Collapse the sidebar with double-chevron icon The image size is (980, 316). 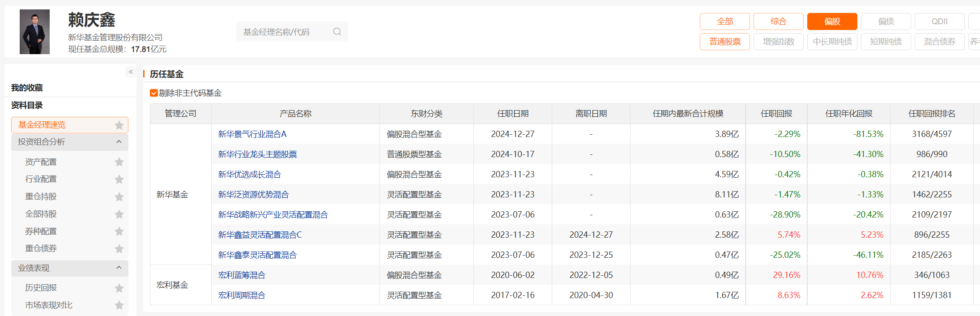tap(131, 72)
